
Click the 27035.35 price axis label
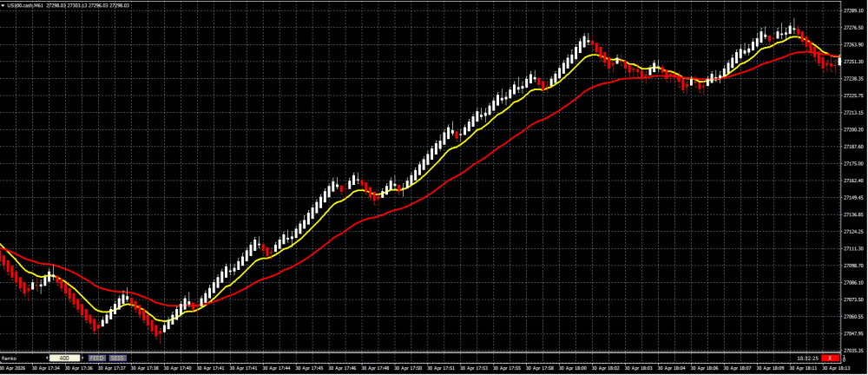pyautogui.click(x=853, y=350)
